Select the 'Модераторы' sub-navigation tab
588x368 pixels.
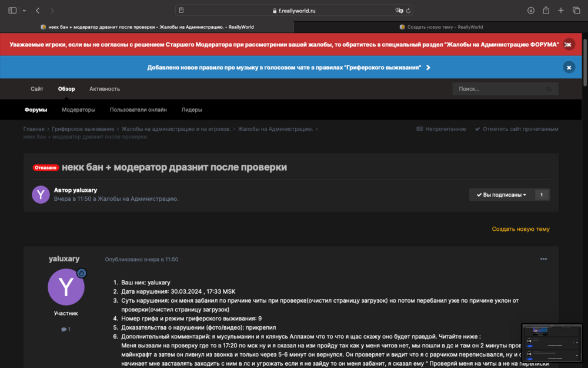coord(78,110)
